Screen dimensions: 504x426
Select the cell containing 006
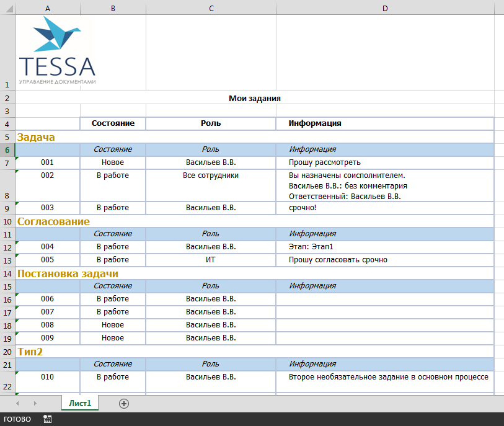[48, 299]
